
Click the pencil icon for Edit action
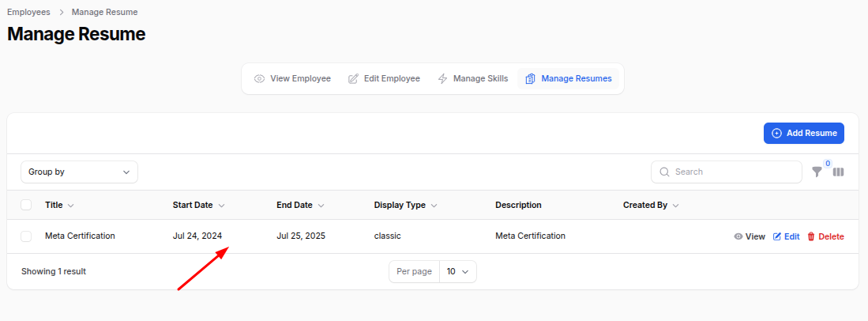(x=776, y=236)
